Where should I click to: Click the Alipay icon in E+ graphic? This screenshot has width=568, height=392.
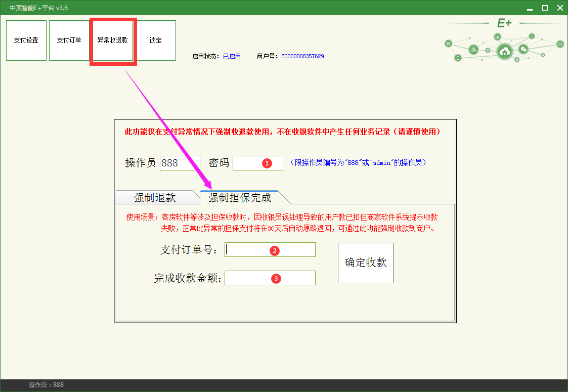pyautogui.click(x=473, y=50)
